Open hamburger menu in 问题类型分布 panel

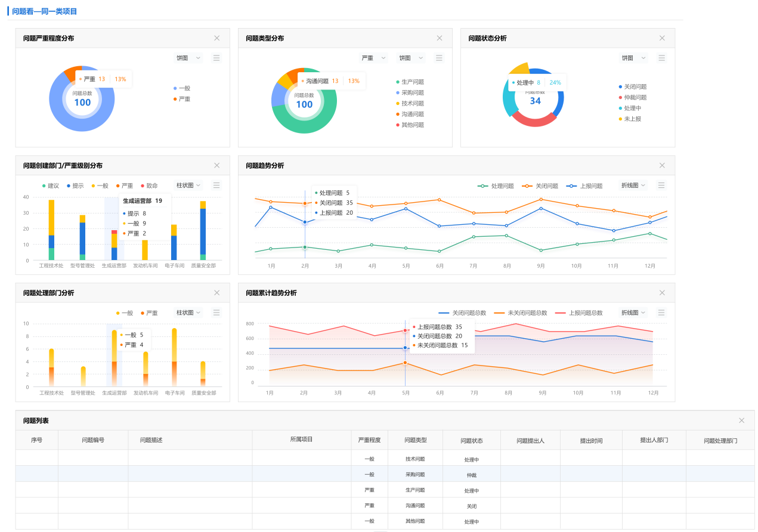point(439,58)
